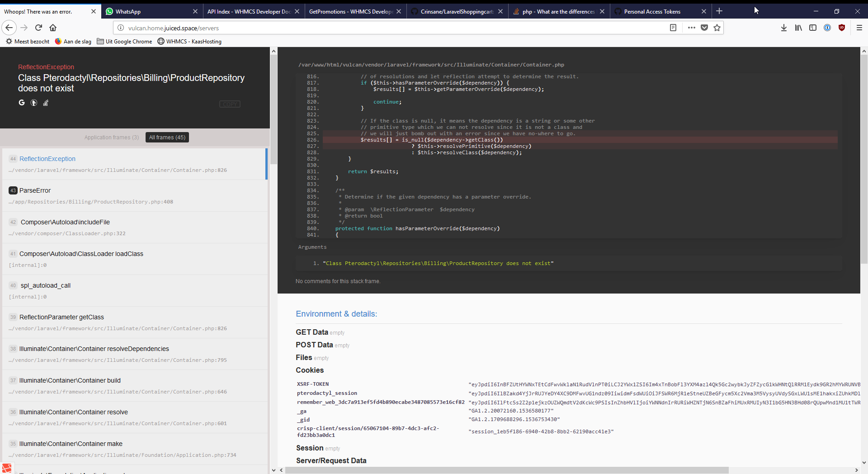868x474 pixels.
Task: Search the error on Stack Overflow icon
Action: pos(46,103)
